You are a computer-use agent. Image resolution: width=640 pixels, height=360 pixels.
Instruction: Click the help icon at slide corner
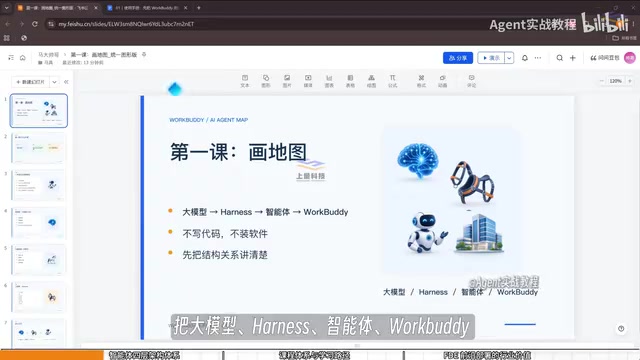coord(621,329)
